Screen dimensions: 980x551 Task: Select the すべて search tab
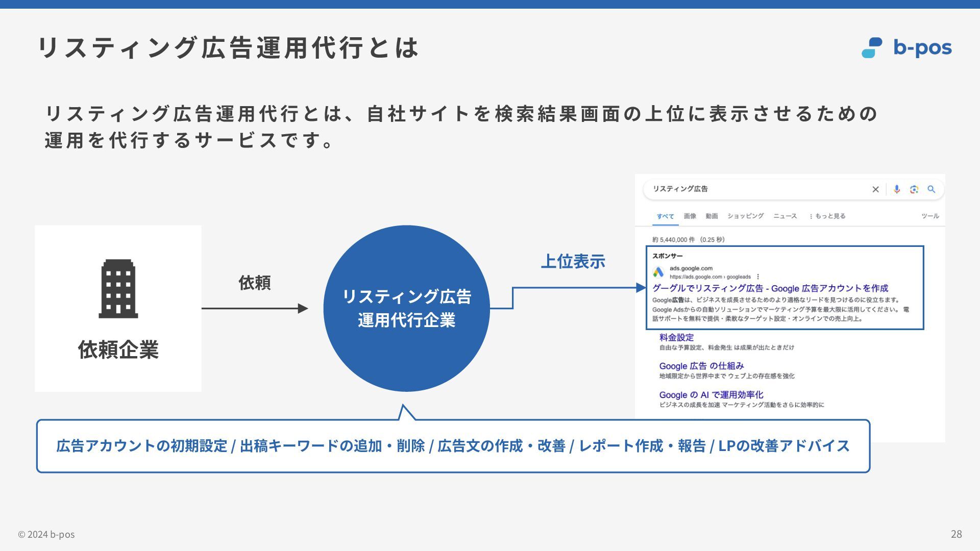point(665,216)
